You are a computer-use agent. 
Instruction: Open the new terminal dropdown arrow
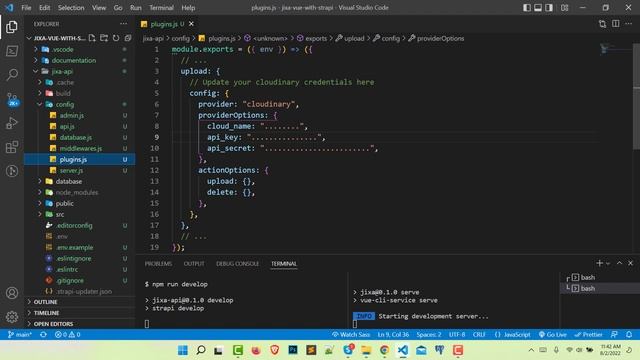pyautogui.click(x=608, y=264)
